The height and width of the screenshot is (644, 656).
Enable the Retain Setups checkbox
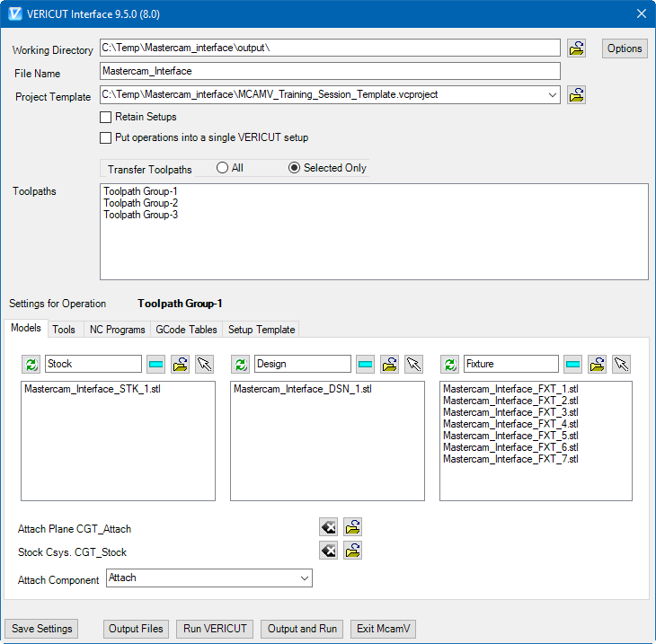[x=106, y=117]
